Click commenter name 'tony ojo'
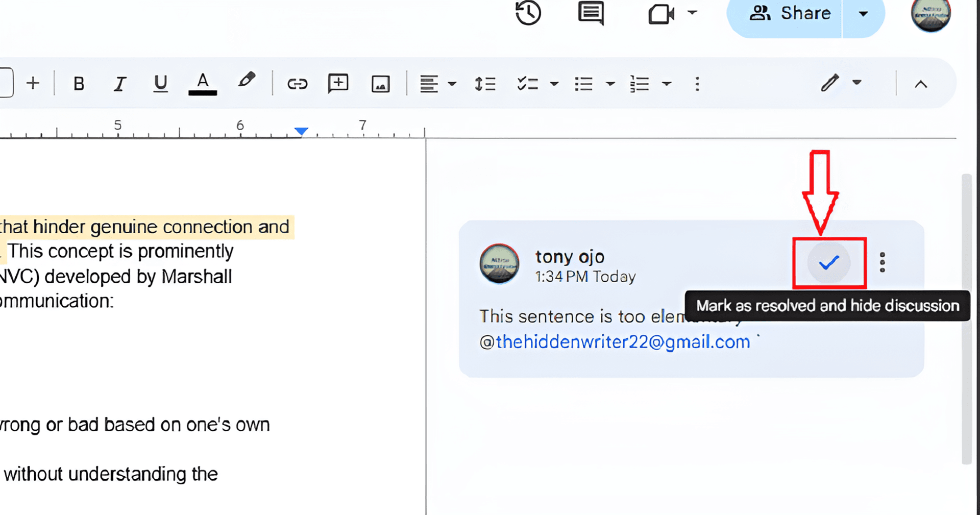The height and width of the screenshot is (515, 980). pyautogui.click(x=570, y=256)
